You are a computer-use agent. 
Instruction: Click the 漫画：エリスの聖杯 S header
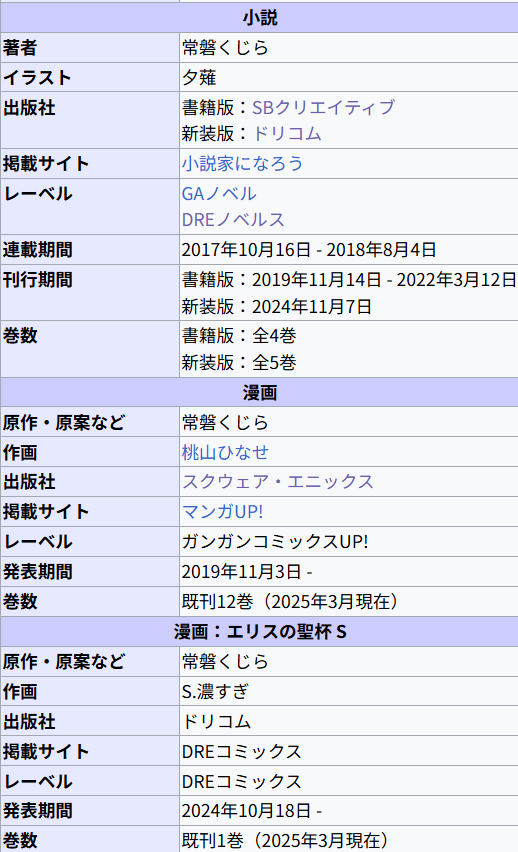[x=260, y=631]
